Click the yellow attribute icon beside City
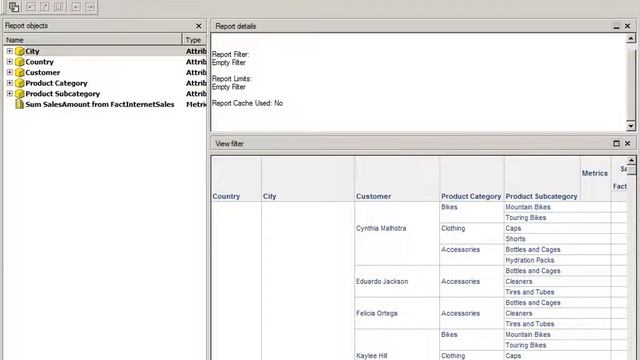This screenshot has height=360, width=640. [x=20, y=51]
